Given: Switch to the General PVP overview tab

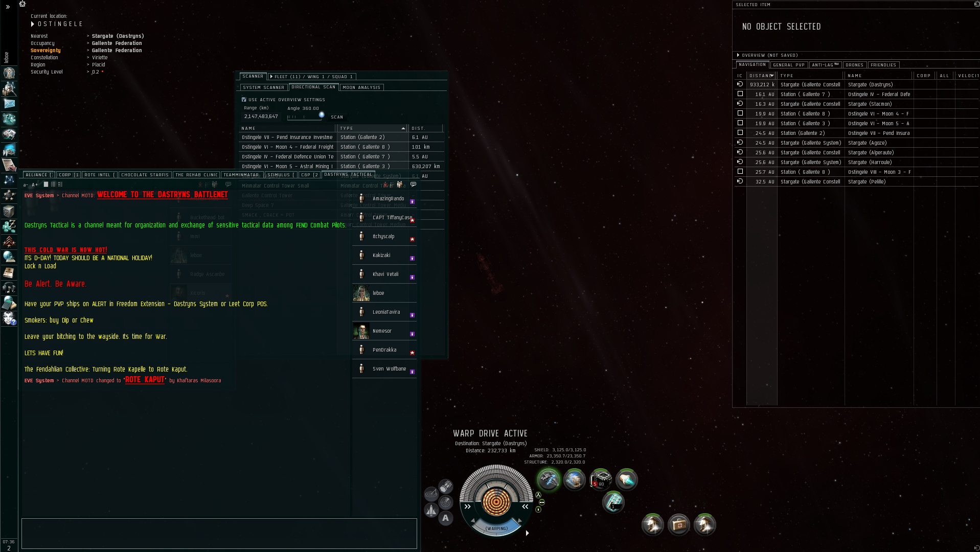Looking at the screenshot, I should (x=789, y=65).
